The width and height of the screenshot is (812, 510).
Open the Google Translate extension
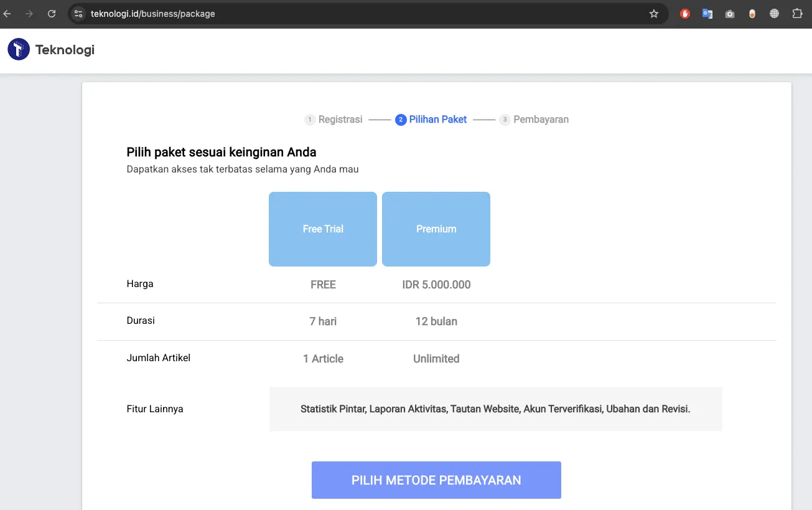coord(707,14)
